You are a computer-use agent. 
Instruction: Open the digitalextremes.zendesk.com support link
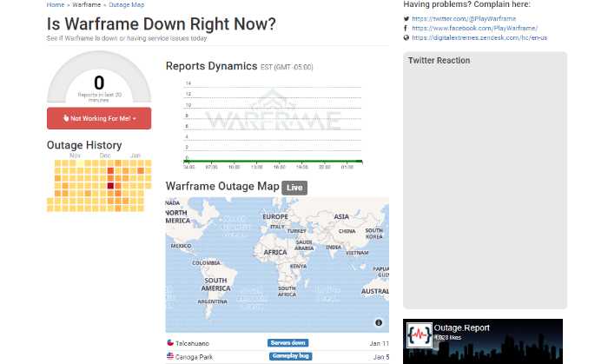(x=479, y=37)
